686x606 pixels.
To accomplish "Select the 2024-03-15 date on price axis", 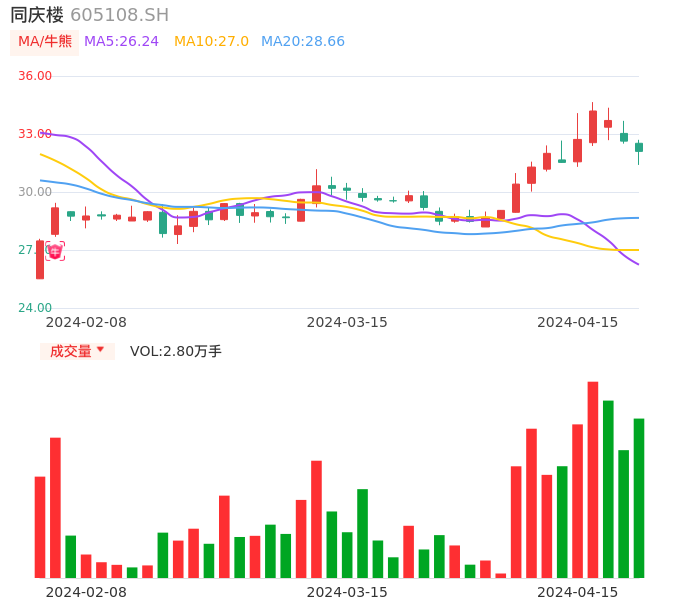I will (x=347, y=322).
